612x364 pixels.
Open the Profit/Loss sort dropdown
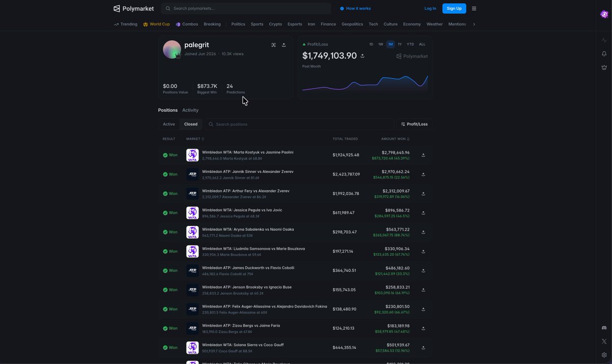(415, 124)
